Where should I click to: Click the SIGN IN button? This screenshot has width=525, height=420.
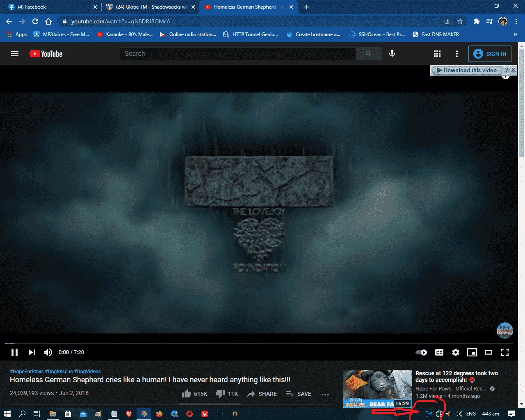[490, 54]
